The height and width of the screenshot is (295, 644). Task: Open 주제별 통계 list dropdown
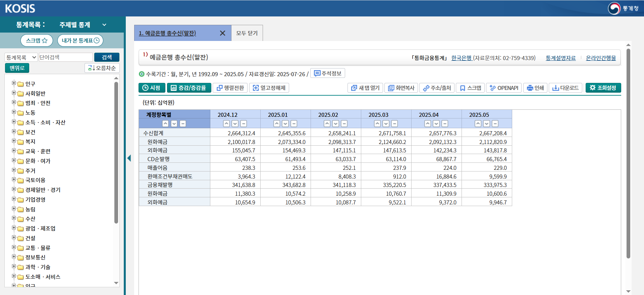[x=83, y=24]
